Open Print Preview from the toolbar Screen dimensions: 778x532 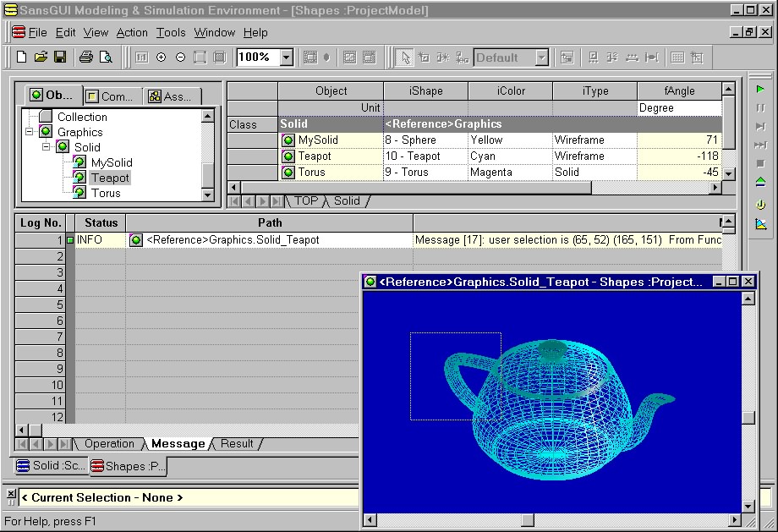coord(106,58)
